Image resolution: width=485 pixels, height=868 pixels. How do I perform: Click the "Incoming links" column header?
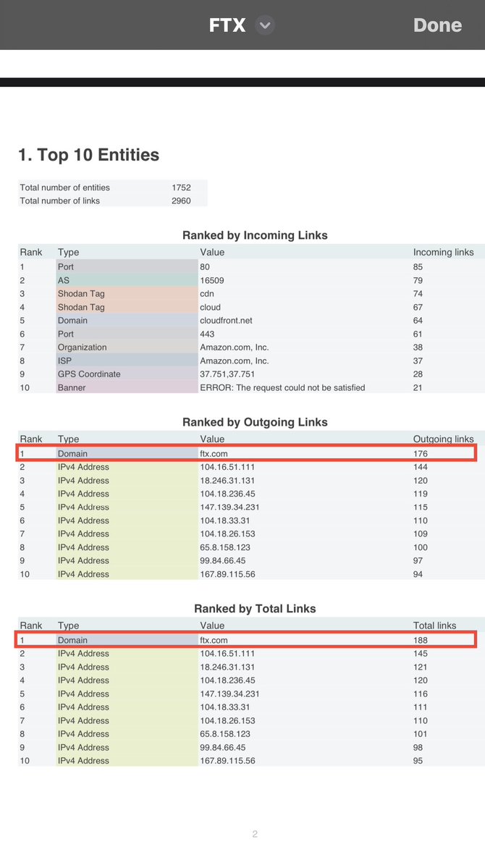[x=443, y=253]
